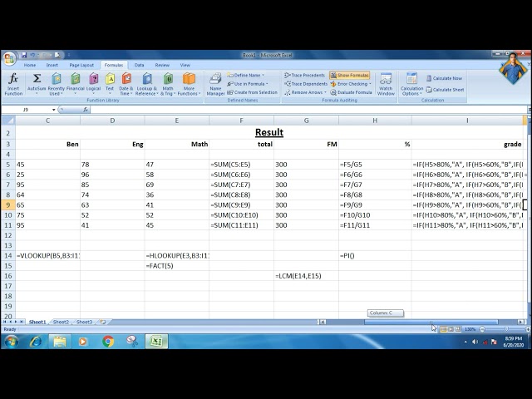Open the Error Checking dropdown arrow
The image size is (532, 399).
tap(370, 84)
